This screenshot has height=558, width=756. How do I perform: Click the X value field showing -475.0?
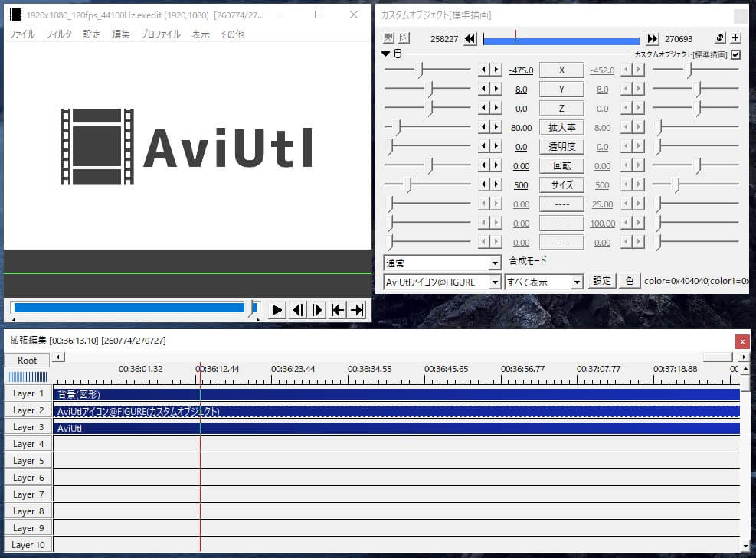click(521, 70)
